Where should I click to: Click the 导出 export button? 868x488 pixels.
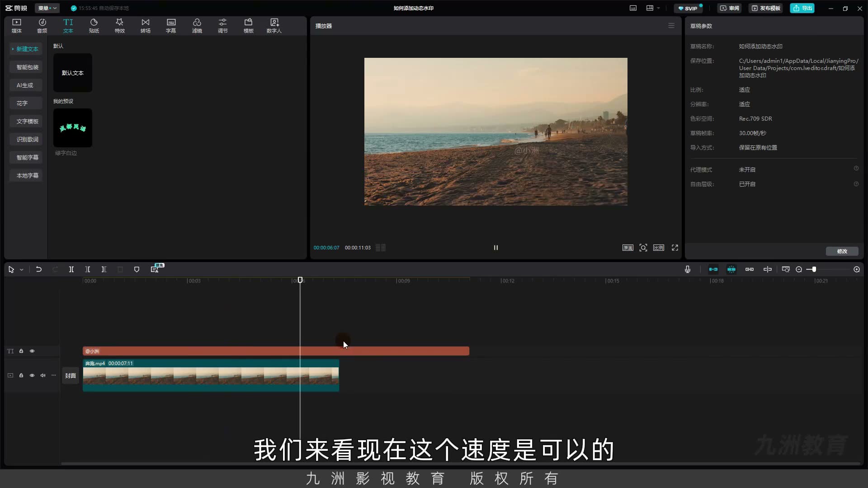pos(802,8)
